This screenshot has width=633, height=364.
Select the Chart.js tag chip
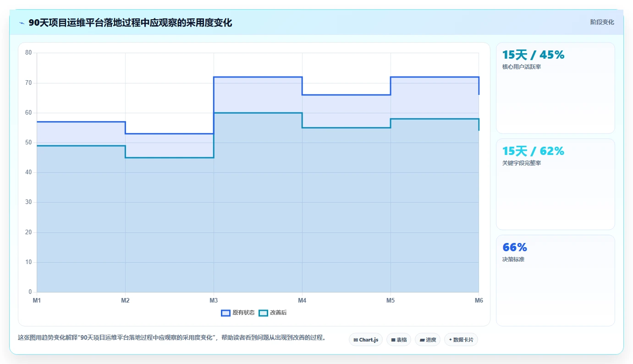pyautogui.click(x=366, y=340)
